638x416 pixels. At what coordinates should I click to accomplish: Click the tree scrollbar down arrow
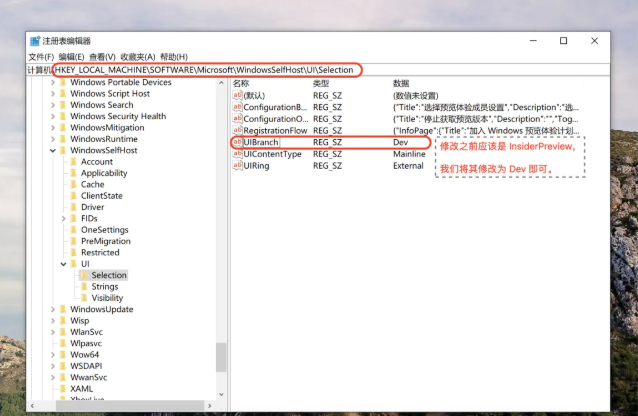tap(221, 394)
